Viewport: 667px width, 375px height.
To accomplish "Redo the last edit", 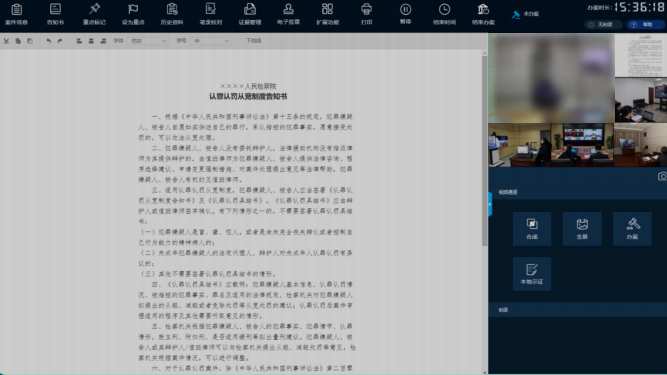I will click(60, 41).
